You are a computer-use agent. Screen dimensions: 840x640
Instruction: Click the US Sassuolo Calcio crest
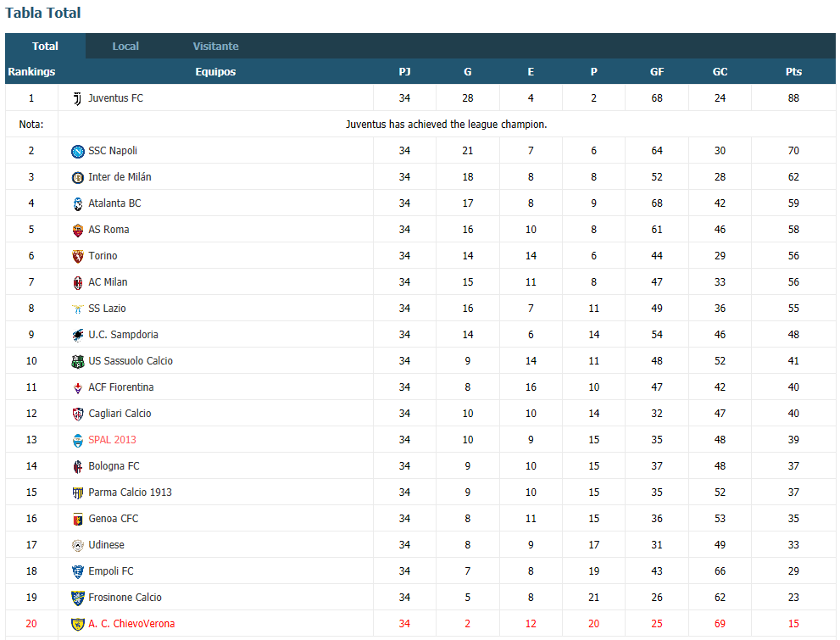tap(78, 361)
